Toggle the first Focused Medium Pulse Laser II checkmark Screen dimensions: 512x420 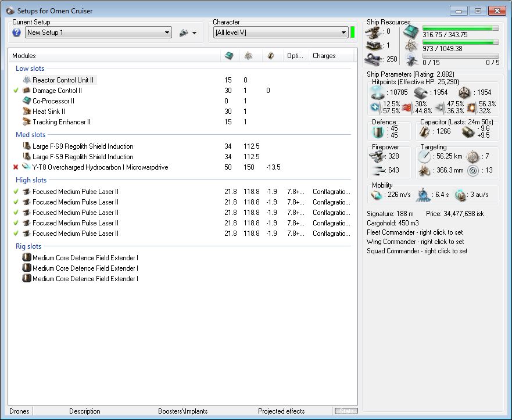[16, 192]
